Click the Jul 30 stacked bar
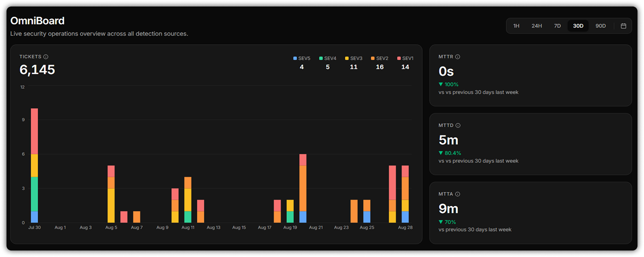Screen dimensions: 644x257 click(35, 166)
